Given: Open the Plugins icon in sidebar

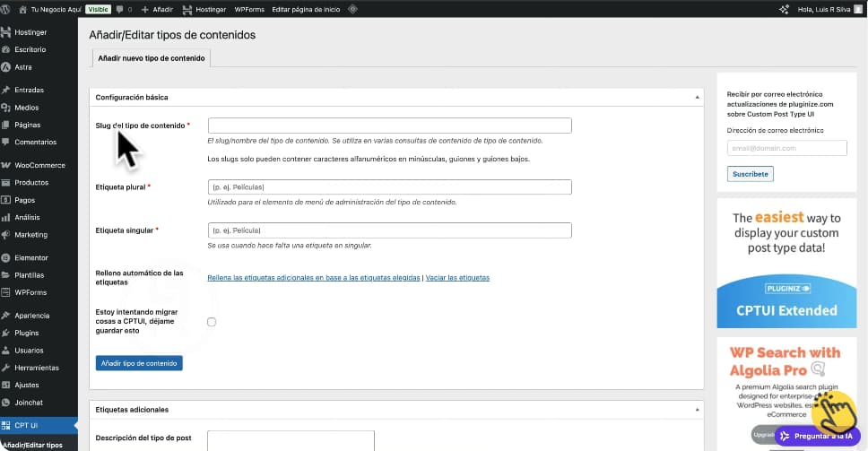Looking at the screenshot, I should point(6,333).
